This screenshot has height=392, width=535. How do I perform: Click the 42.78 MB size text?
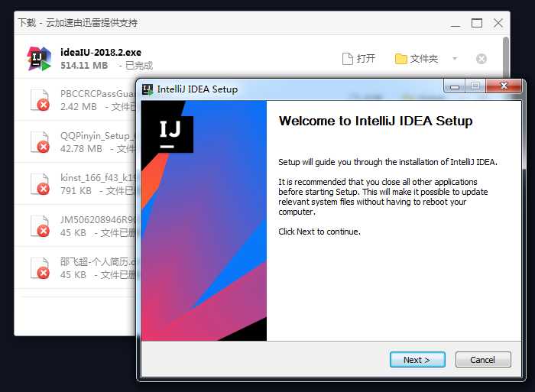coord(81,149)
